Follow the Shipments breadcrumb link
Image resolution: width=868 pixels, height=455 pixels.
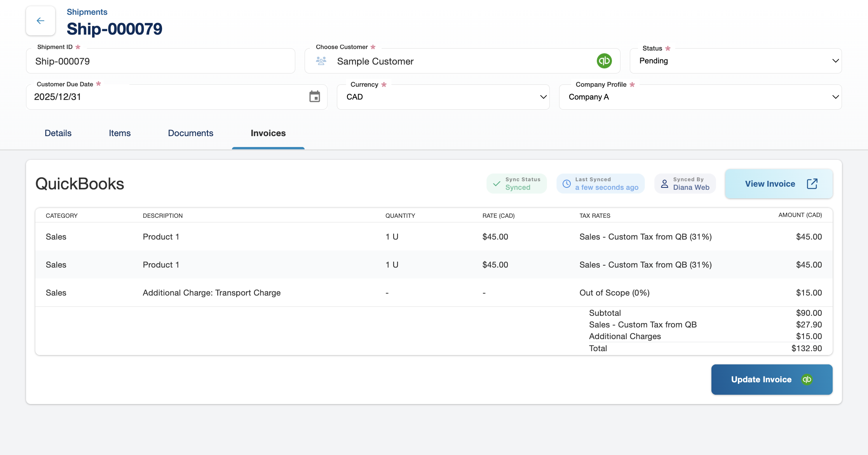[x=87, y=12]
